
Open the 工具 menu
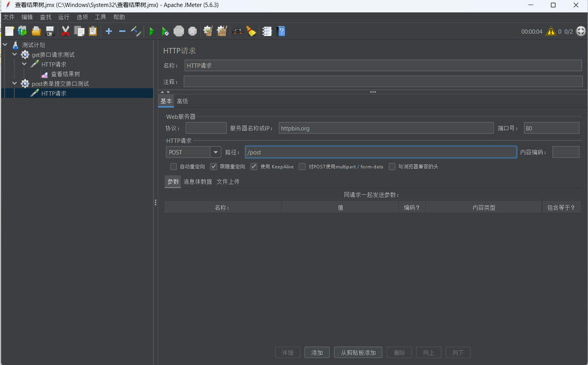pos(101,17)
